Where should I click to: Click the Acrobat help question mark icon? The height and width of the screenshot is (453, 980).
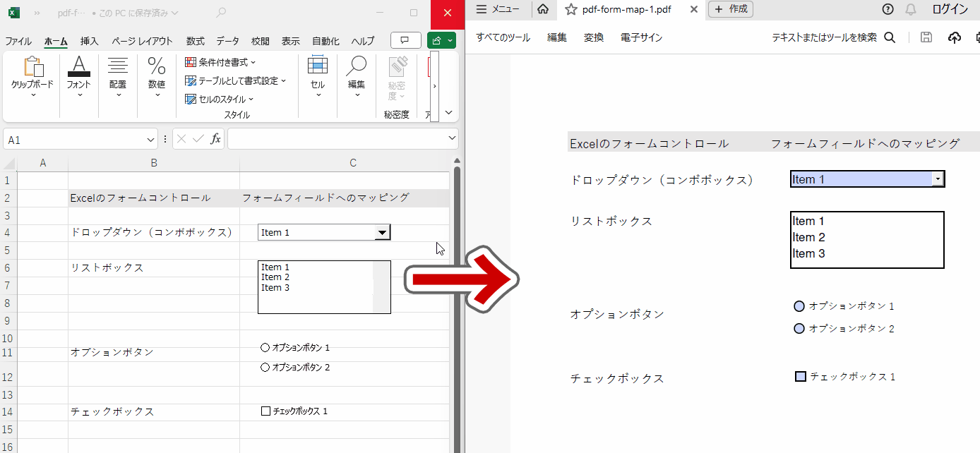pos(888,9)
